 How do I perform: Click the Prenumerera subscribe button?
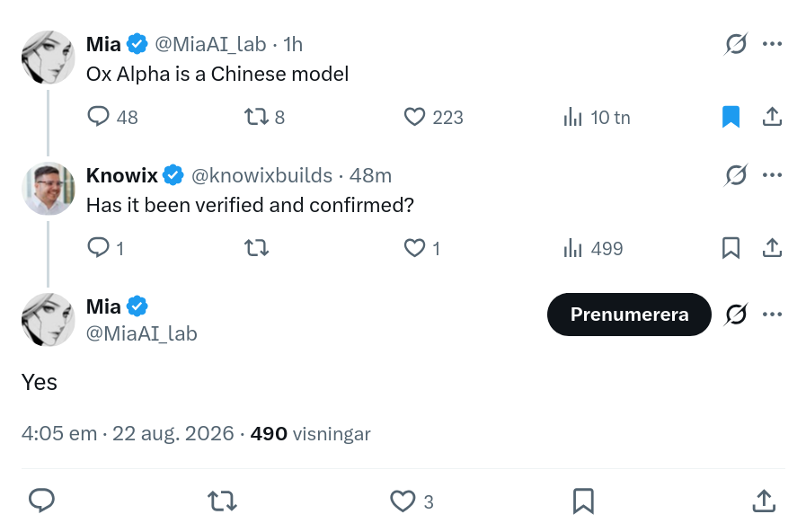coord(629,314)
